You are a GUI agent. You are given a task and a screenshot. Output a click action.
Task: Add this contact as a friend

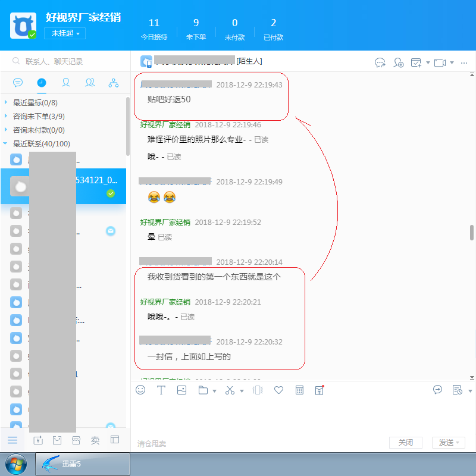tap(398, 62)
